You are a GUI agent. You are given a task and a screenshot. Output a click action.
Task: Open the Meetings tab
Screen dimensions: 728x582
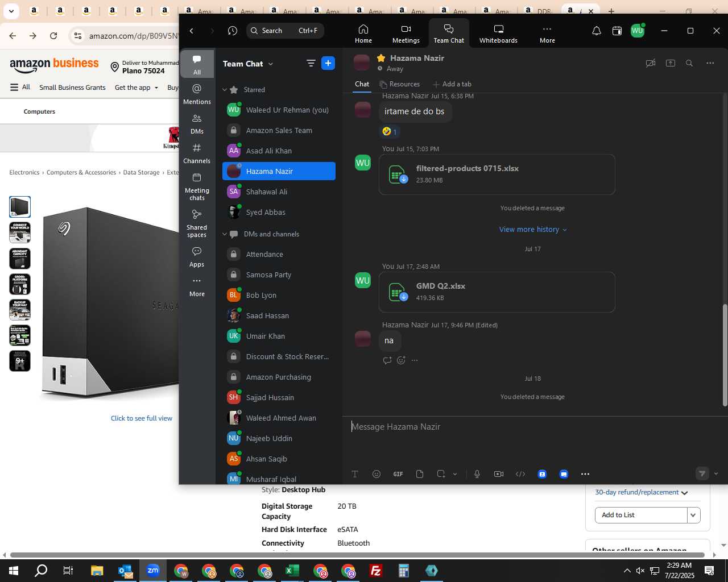[x=406, y=34]
